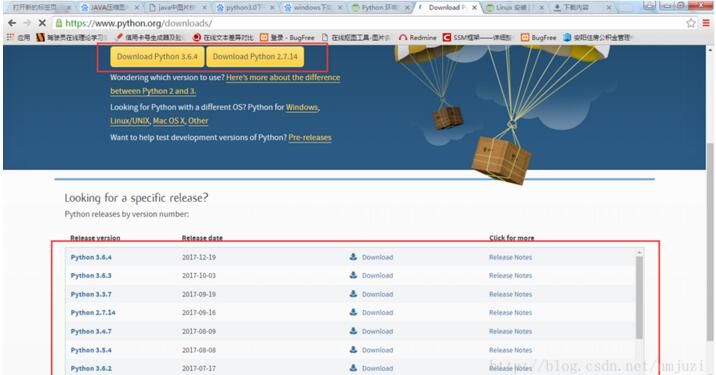
Task: Click the browser back arrow
Action: tap(12, 23)
